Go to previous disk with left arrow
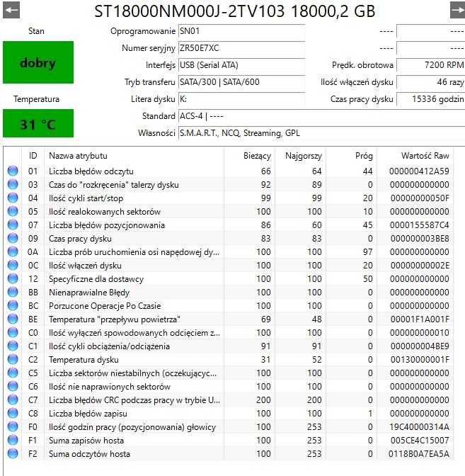This screenshot has width=465, height=476. pyautogui.click(x=11, y=10)
